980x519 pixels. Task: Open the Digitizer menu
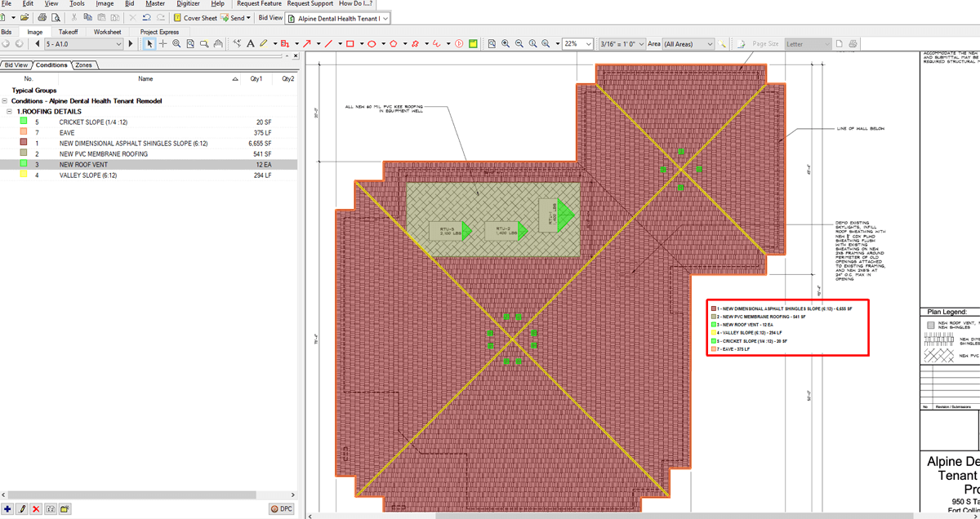188,4
